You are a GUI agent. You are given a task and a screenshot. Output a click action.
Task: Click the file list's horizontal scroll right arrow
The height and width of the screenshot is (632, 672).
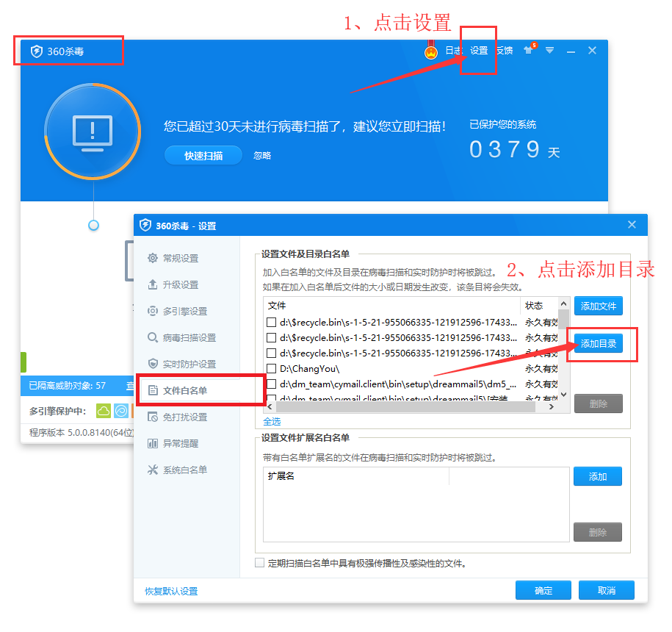552,407
